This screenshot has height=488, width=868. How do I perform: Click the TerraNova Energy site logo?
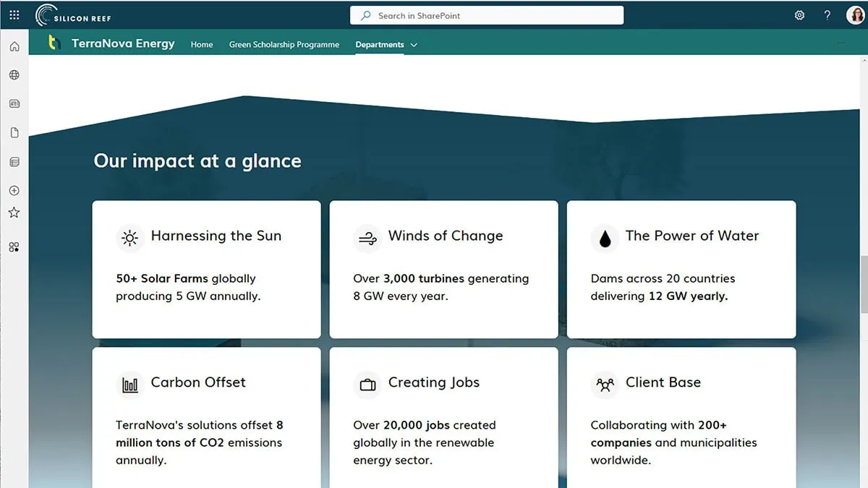[x=53, y=43]
